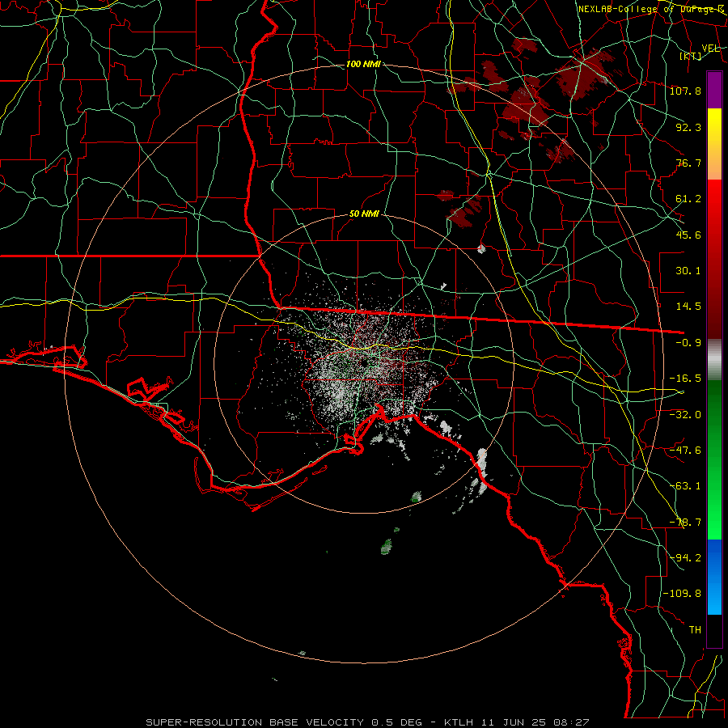Click the 14.5 velocity scale value
The image size is (728, 728).
[x=688, y=307]
